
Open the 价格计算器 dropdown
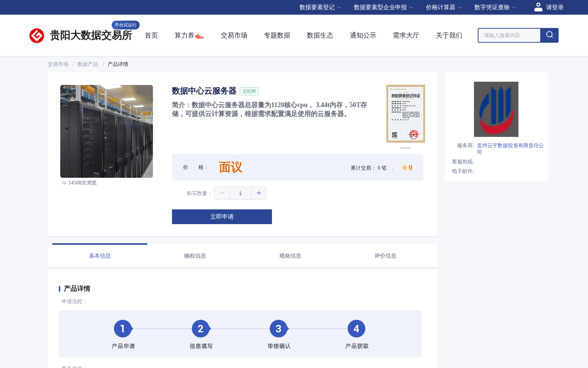444,7
